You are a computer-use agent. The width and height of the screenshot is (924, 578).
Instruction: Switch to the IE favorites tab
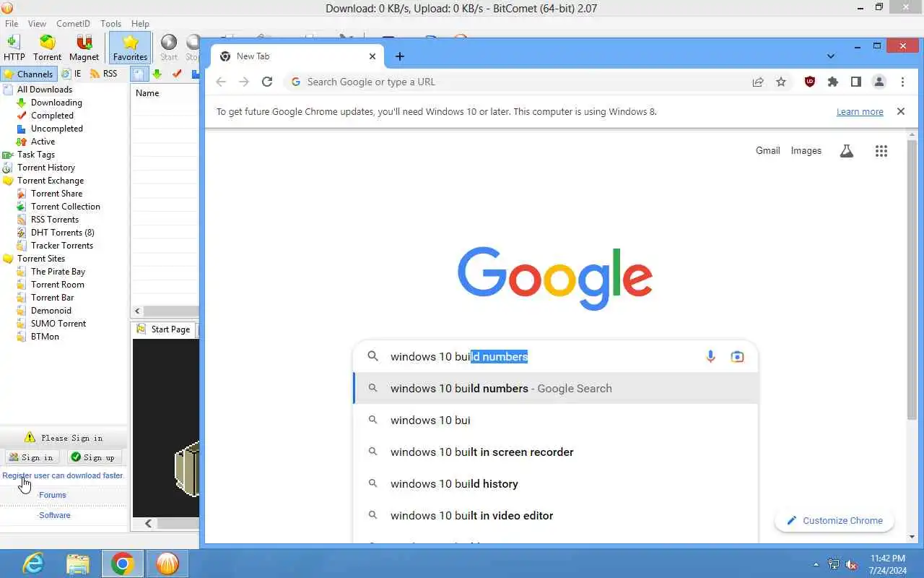[71, 74]
